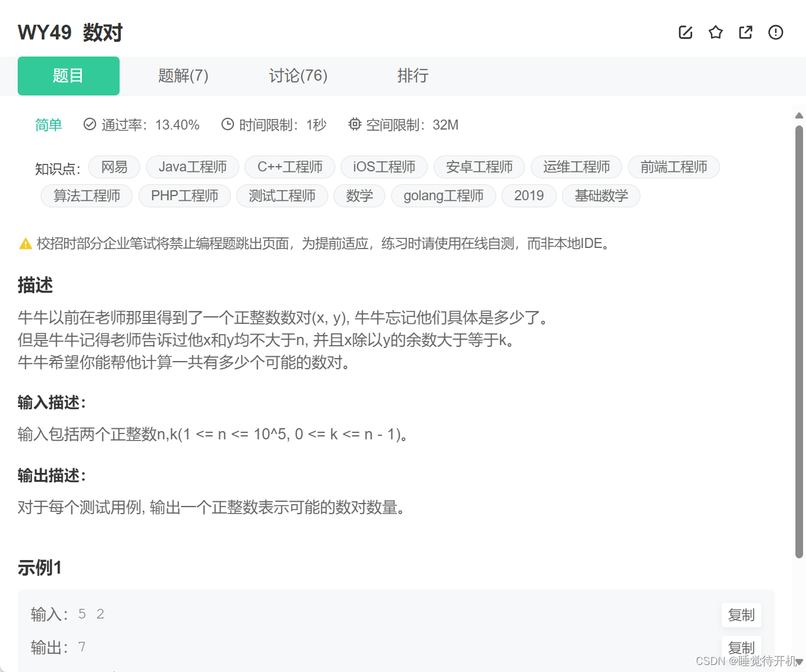
Task: Click the scrollbar up arrow
Action: coord(799,115)
